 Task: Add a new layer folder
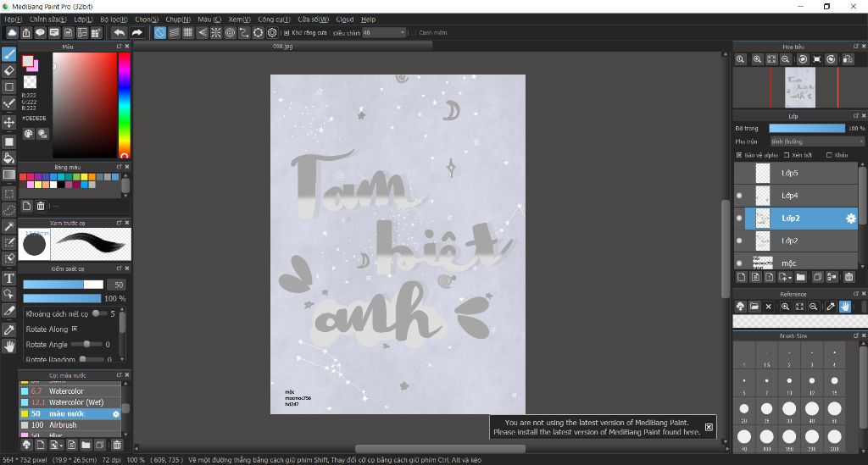click(x=800, y=277)
